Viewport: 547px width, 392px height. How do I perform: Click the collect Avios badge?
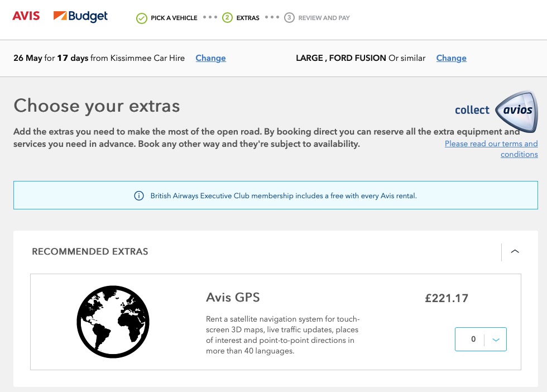(x=496, y=111)
